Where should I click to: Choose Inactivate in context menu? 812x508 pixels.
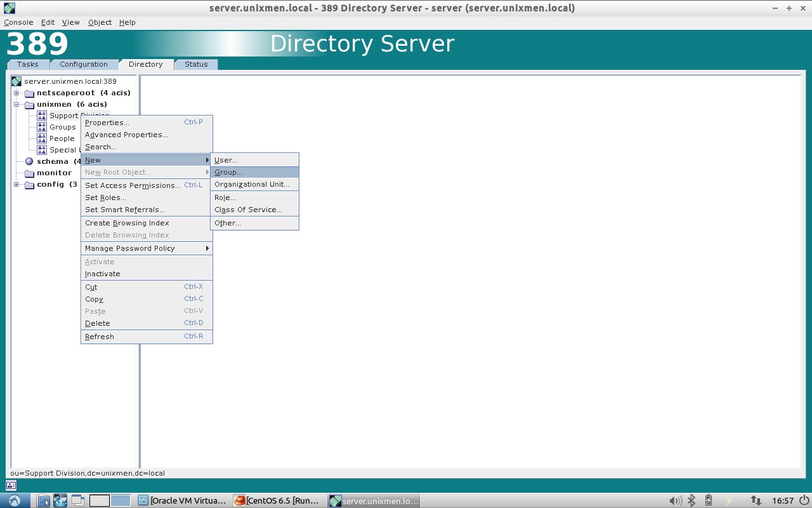coord(147,274)
